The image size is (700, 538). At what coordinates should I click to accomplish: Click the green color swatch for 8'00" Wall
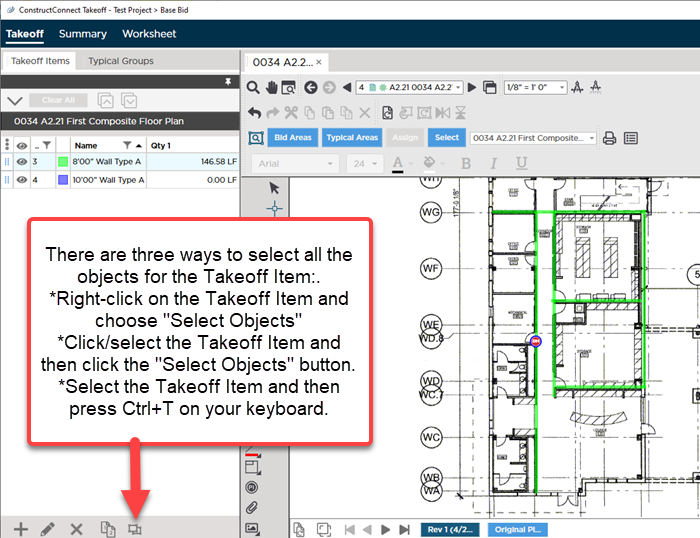pyautogui.click(x=63, y=162)
